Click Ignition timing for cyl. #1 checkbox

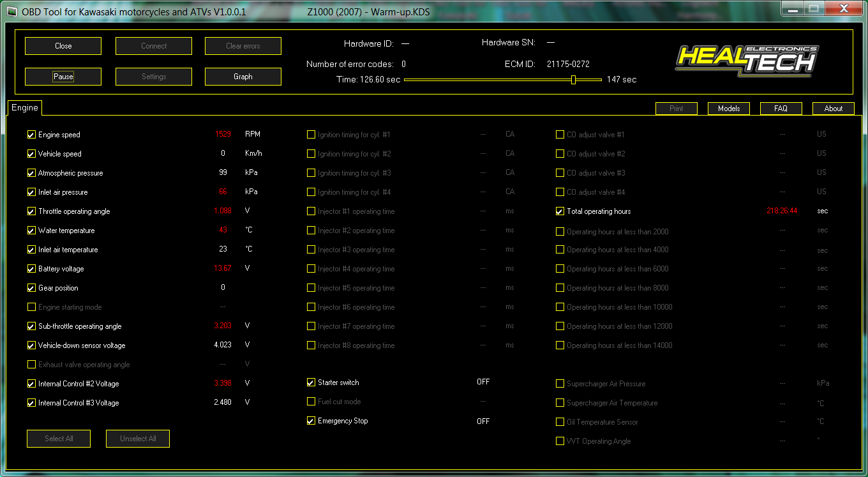311,135
